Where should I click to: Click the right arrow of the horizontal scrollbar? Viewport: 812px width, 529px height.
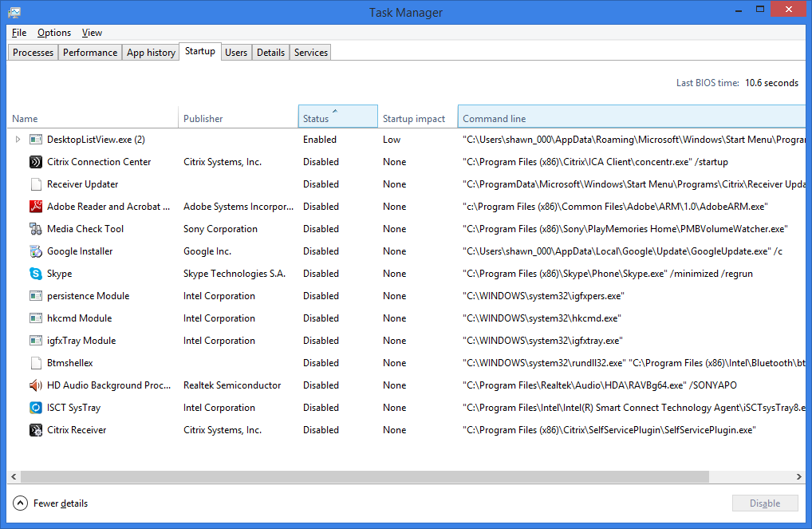coord(799,476)
